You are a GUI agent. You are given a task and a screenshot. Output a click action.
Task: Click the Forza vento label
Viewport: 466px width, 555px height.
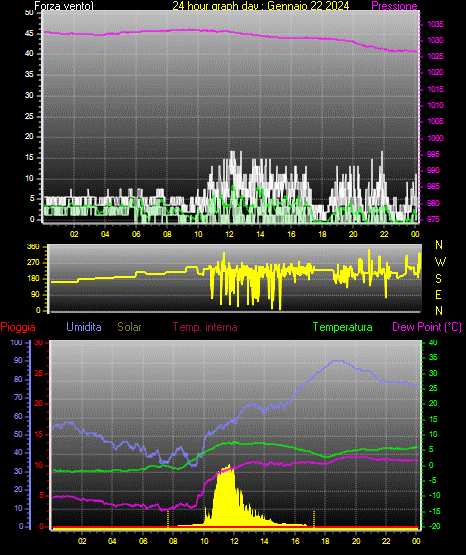pos(64,6)
